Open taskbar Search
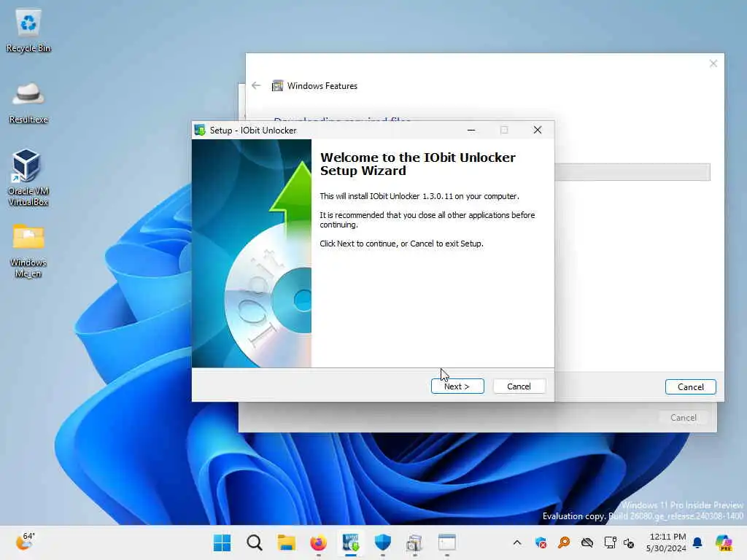Screen dimensions: 747x560 pos(255,542)
